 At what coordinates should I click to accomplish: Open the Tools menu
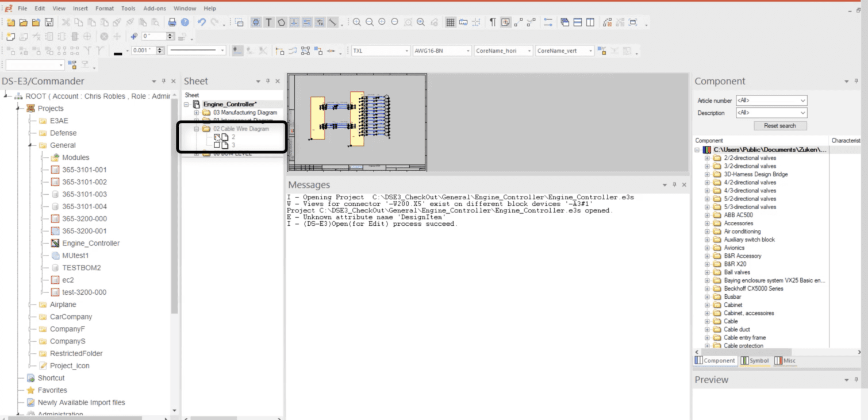point(128,9)
